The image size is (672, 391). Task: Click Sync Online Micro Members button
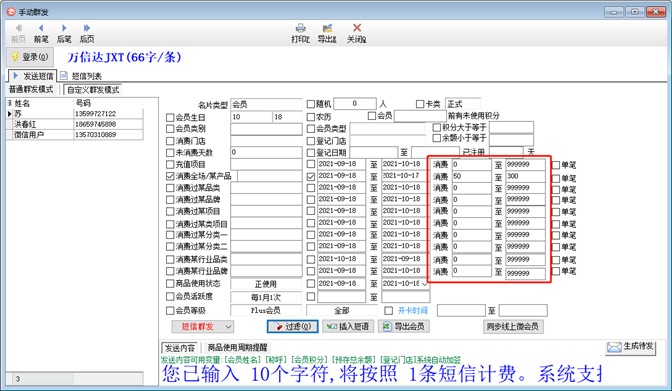tap(513, 327)
